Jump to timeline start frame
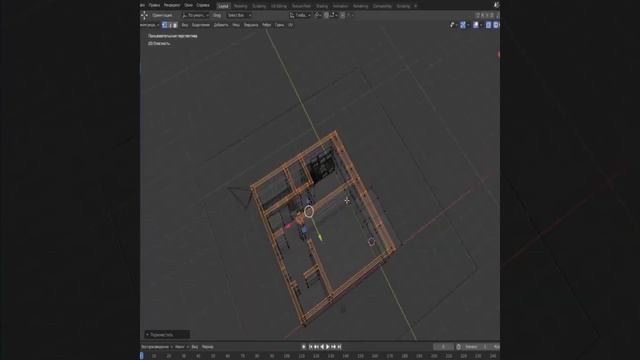The width and height of the screenshot is (640, 360). 311,347
